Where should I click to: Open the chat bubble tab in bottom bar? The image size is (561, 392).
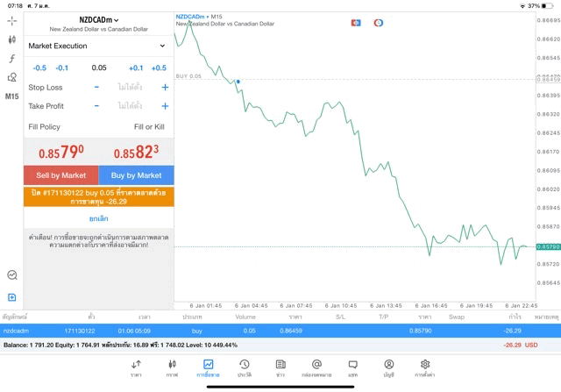352,367
